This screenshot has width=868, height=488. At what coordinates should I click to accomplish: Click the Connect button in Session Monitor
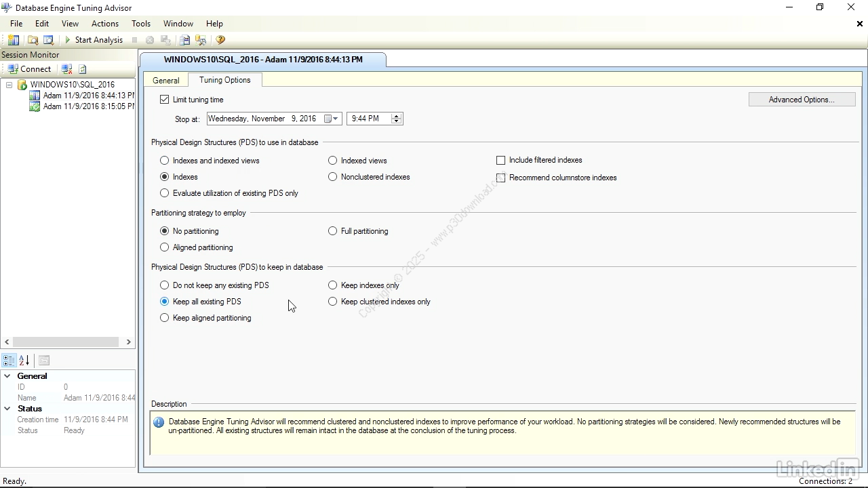click(x=29, y=69)
